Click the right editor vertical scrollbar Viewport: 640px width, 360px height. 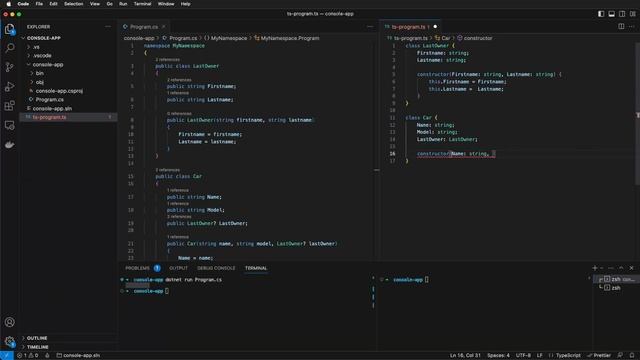click(x=638, y=114)
